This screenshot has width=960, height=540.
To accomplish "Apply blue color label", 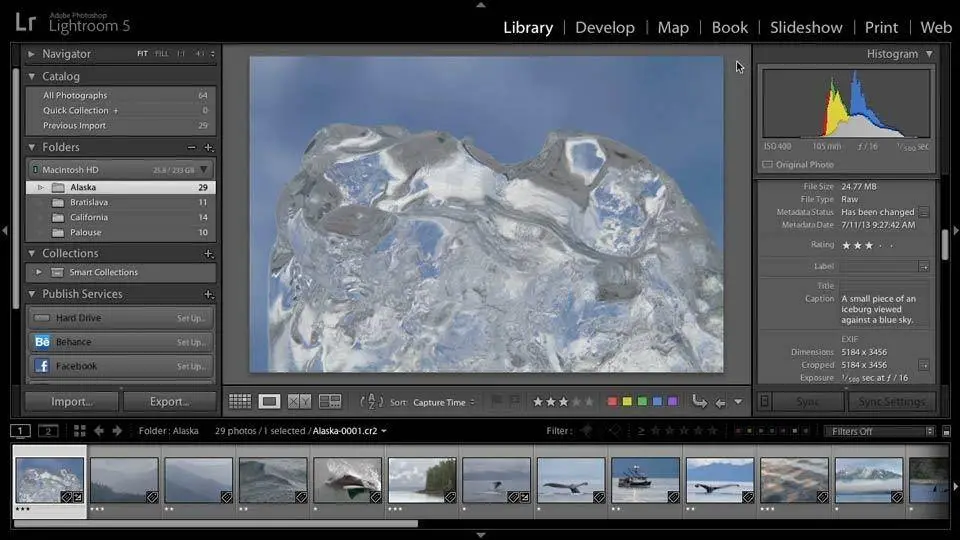I will 658,402.
